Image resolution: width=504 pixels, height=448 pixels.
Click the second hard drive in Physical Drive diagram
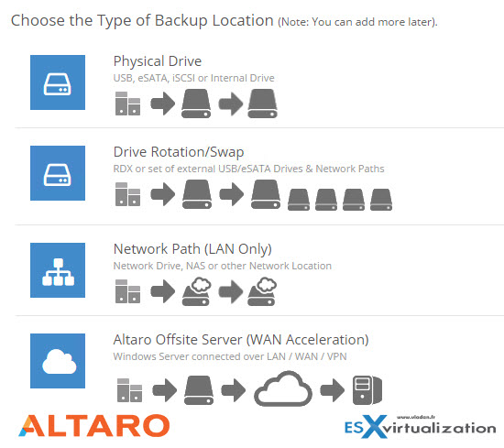pyautogui.click(x=262, y=104)
